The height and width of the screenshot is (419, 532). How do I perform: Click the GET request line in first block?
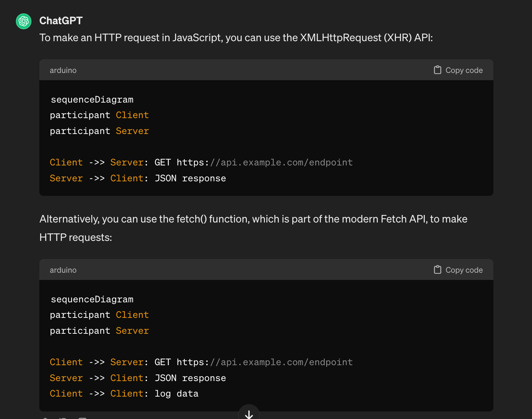pyautogui.click(x=201, y=163)
